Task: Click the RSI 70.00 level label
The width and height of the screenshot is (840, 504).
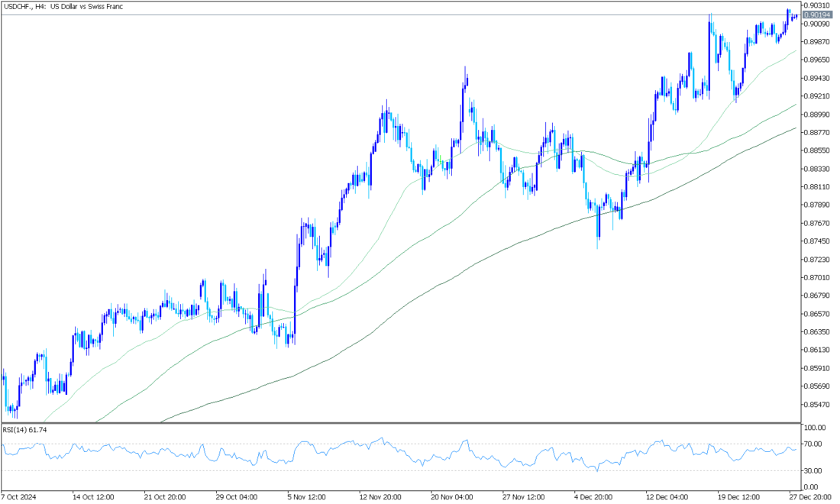Action: pos(813,444)
